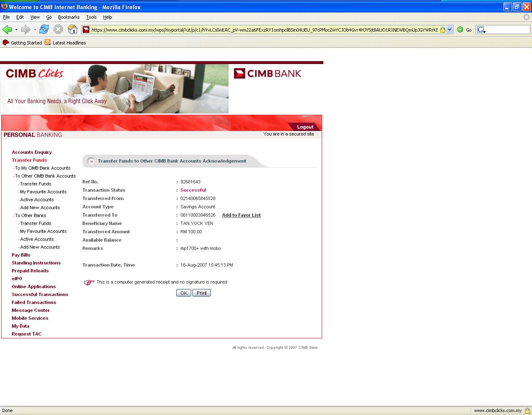Click the green Go button icon
The width and height of the screenshot is (532, 415).
(460, 30)
